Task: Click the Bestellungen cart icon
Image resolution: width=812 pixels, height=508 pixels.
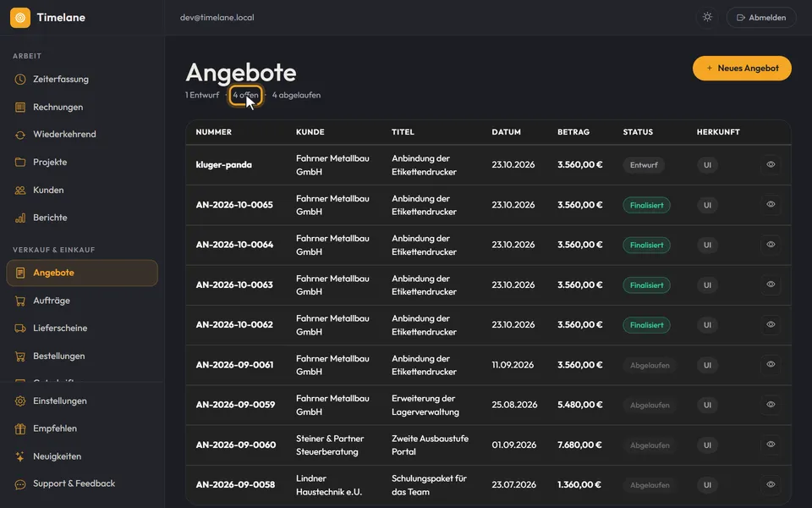Action: coord(20,356)
